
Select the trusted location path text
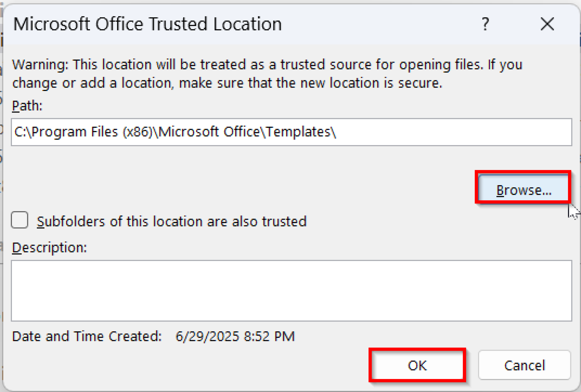(175, 132)
